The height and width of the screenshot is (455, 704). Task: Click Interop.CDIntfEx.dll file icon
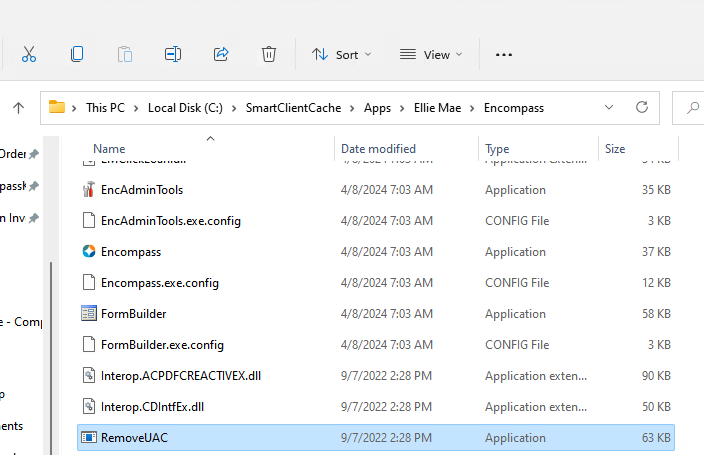tap(89, 406)
